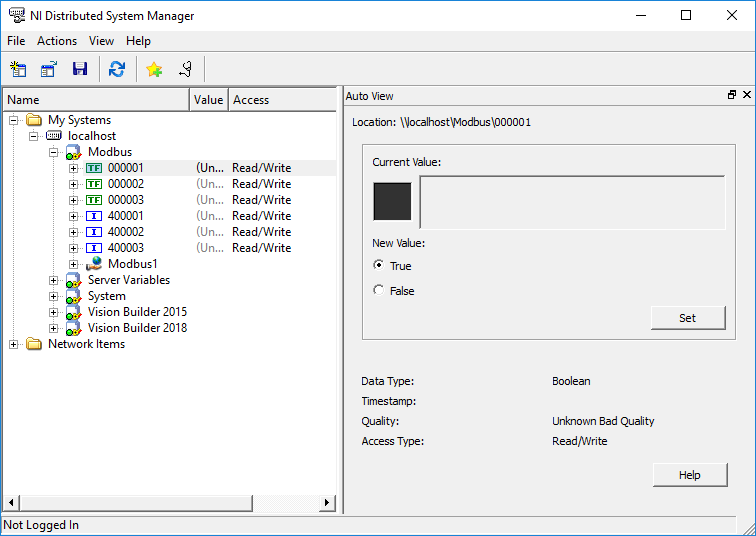Expand the System node
Image resolution: width=756 pixels, height=536 pixels.
coord(54,296)
